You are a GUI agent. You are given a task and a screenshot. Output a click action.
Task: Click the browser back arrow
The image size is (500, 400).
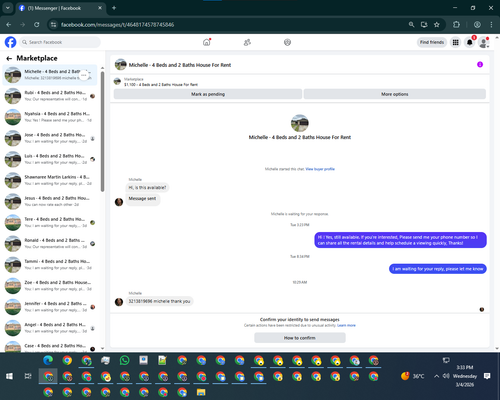click(x=9, y=25)
